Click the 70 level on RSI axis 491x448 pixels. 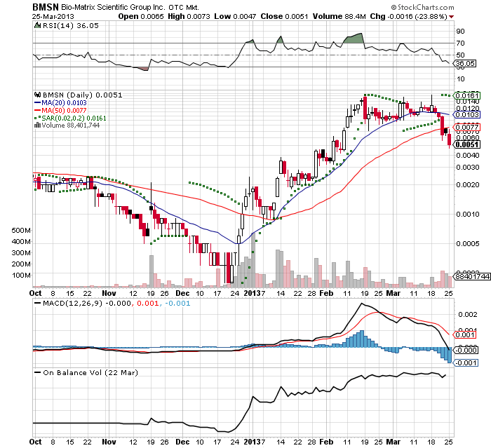(x=460, y=43)
